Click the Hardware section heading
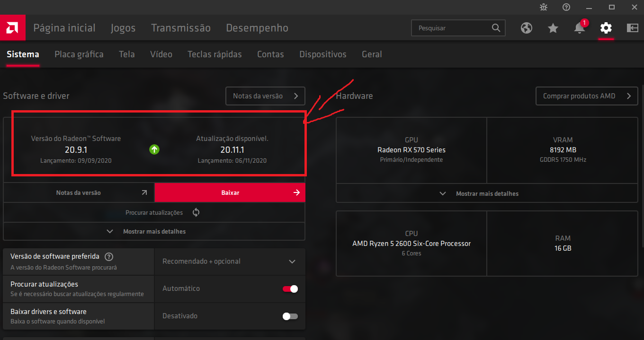The width and height of the screenshot is (644, 340). point(354,96)
